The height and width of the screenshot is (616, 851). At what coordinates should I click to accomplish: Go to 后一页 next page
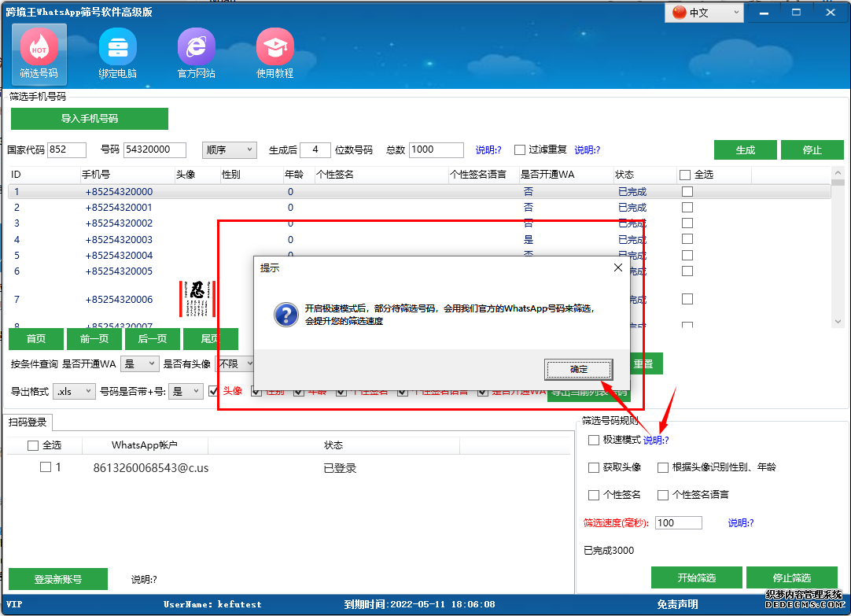click(153, 338)
